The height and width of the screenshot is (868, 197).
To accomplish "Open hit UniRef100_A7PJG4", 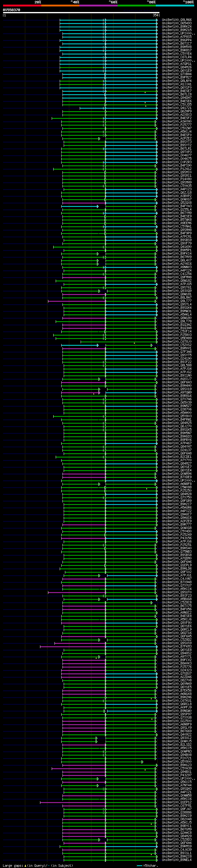I will [x=177, y=369].
